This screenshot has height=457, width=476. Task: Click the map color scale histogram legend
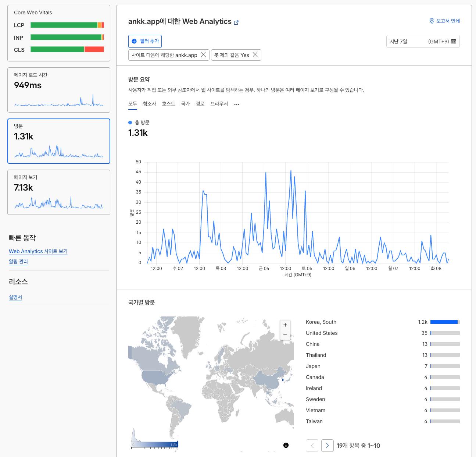(155, 438)
